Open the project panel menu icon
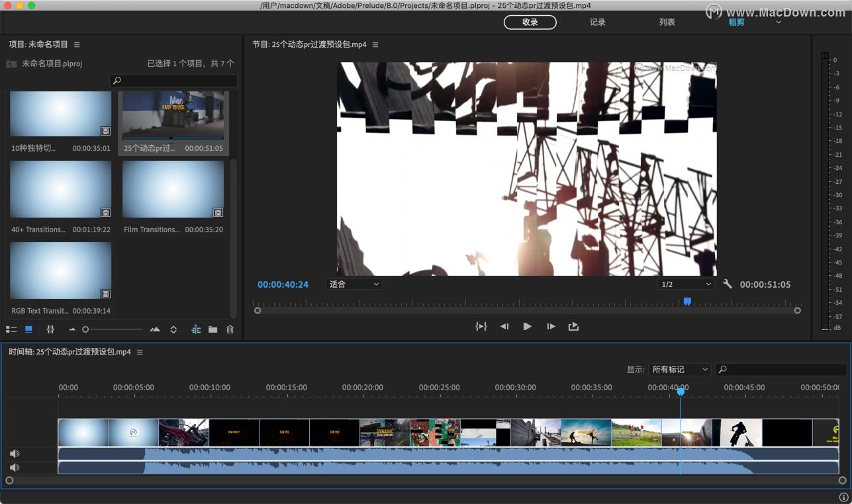The image size is (852, 504). 77,44
